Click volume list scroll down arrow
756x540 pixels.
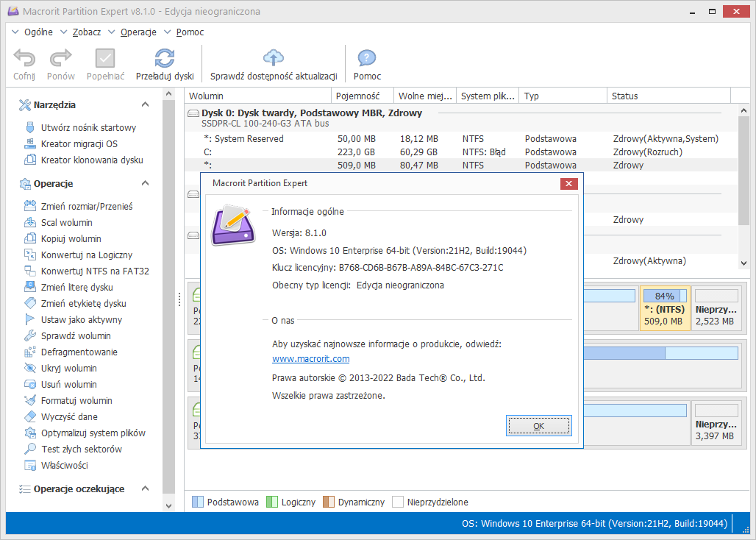743,263
